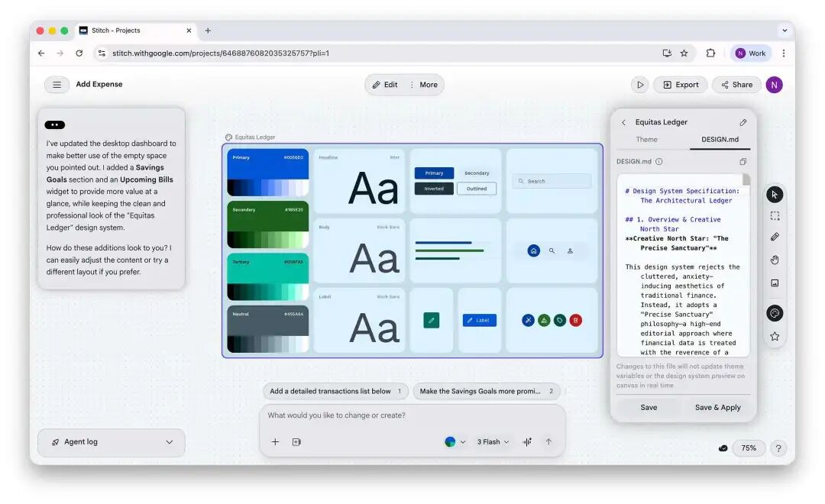Click the help question mark button

[x=778, y=448]
